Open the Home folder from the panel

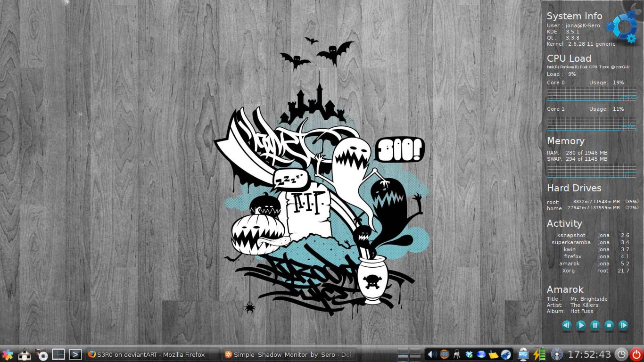point(25,354)
